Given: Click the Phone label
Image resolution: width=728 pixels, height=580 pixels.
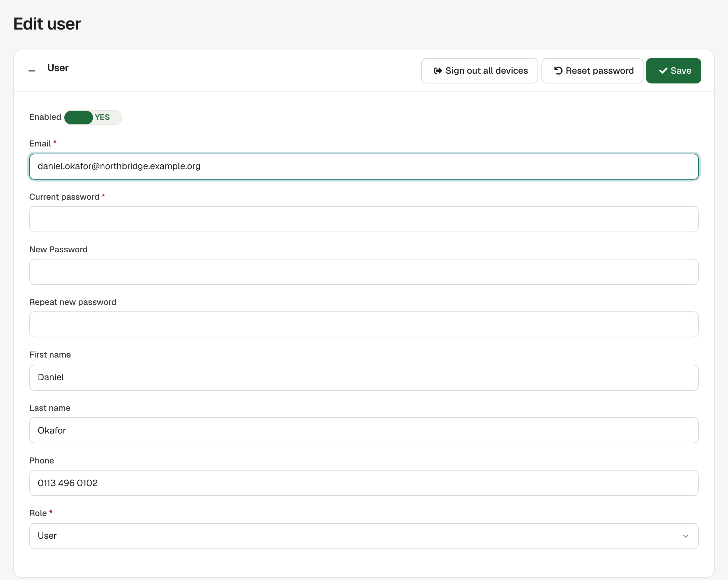Looking at the screenshot, I should coord(42,460).
